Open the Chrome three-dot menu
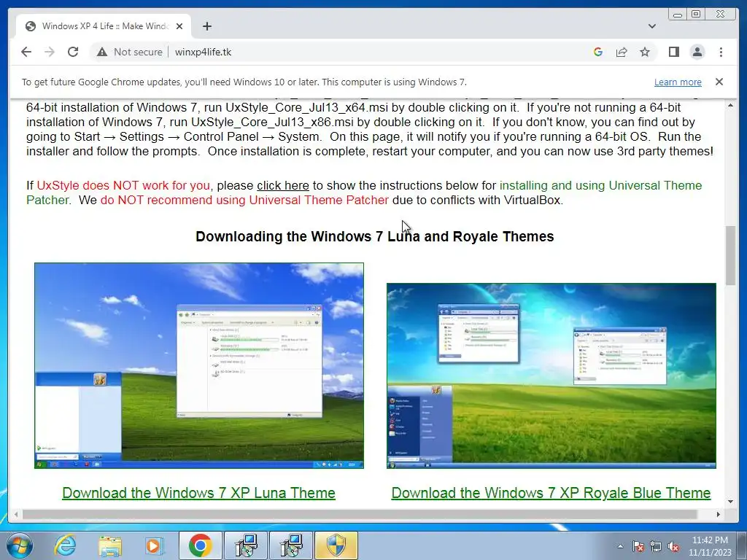This screenshot has width=747, height=560. (x=721, y=52)
